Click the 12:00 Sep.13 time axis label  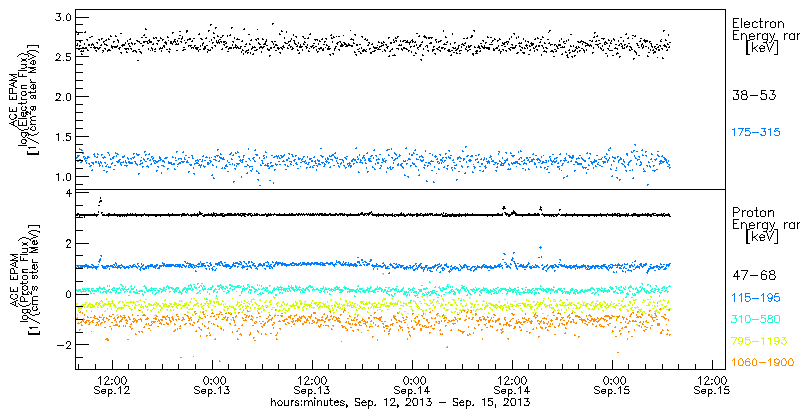(x=311, y=386)
